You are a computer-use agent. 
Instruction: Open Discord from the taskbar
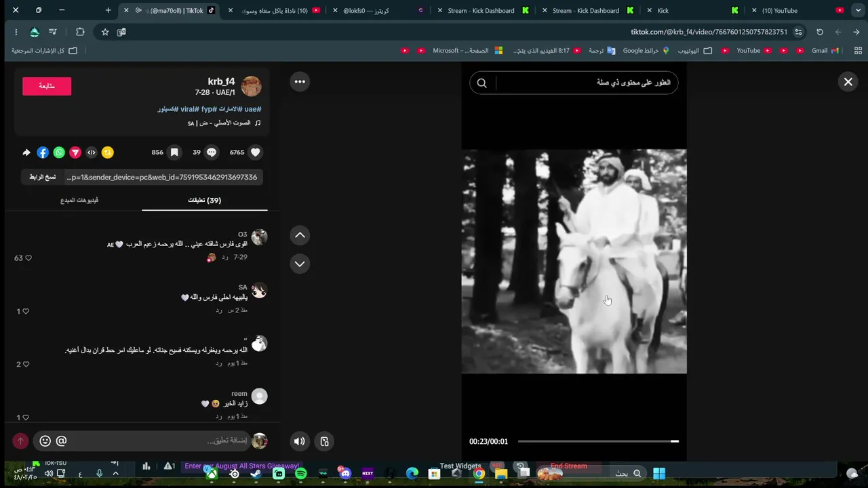345,474
